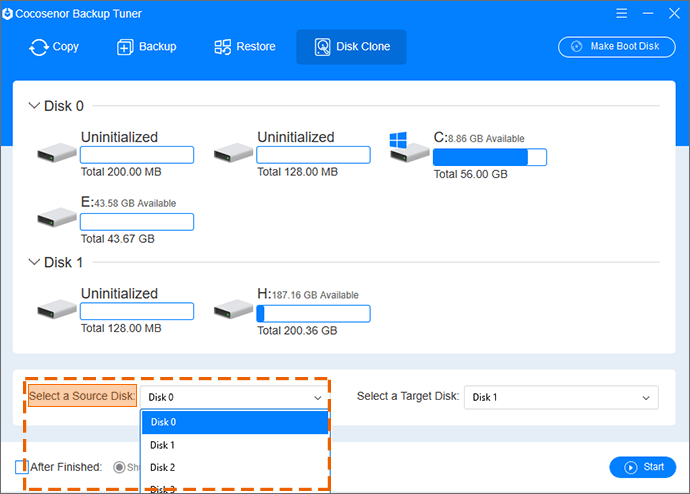Switch to the Backup tab

[x=147, y=47]
